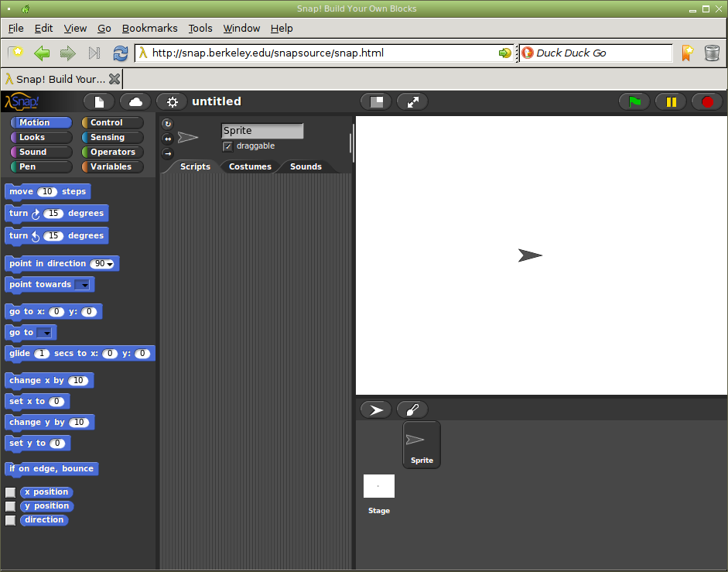The height and width of the screenshot is (572, 728).
Task: Switch to the Scripts tab
Action: coord(195,166)
